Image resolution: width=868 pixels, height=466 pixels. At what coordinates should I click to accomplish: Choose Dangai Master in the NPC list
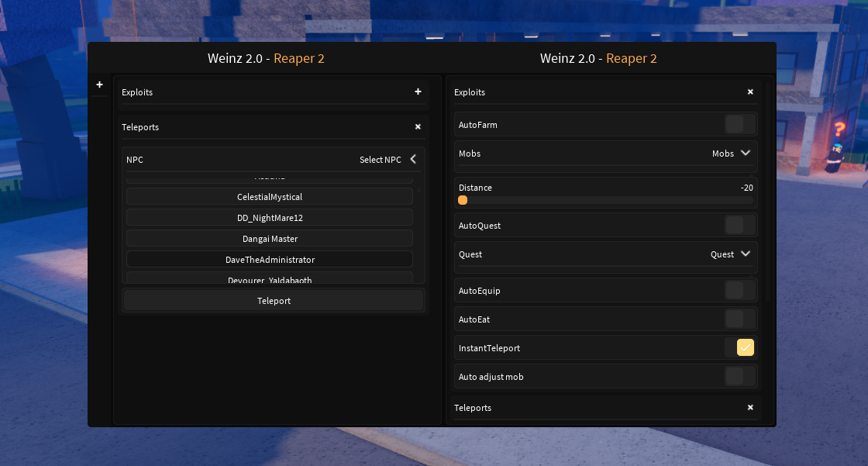269,238
